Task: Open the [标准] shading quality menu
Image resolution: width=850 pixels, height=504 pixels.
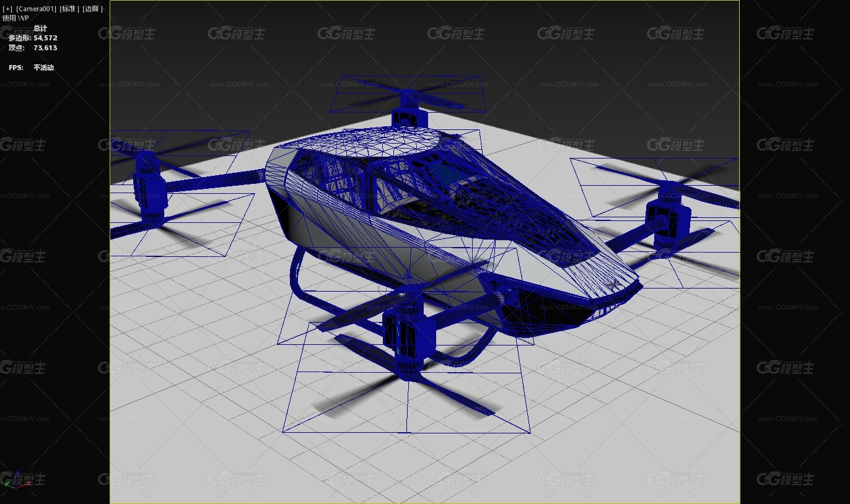Action: [x=69, y=9]
